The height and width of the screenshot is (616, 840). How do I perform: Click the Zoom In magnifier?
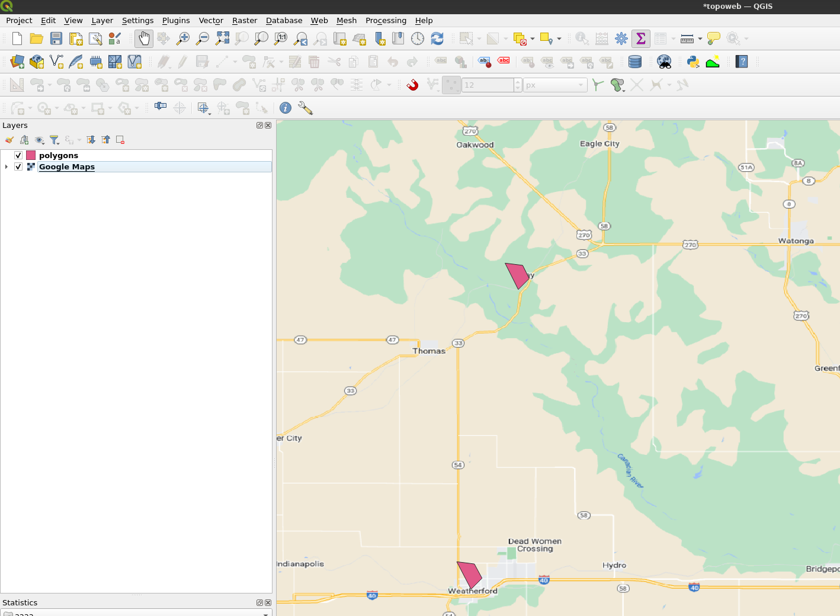(183, 38)
